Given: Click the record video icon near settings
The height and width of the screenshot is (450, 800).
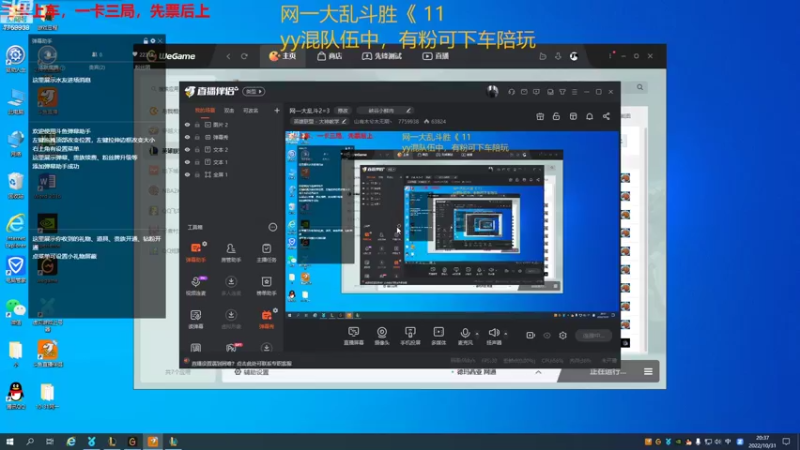Looking at the screenshot, I should click(x=531, y=335).
